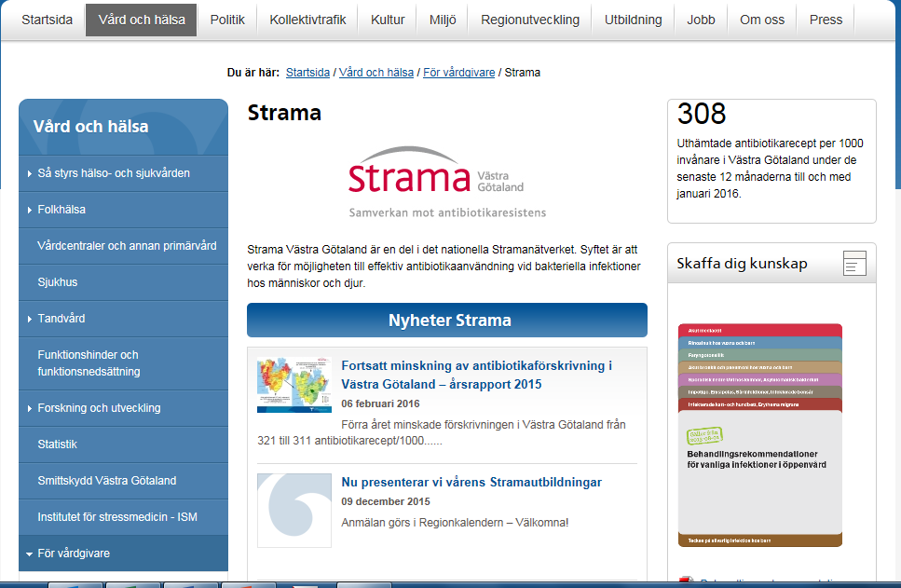Screen dimensions: 901x588
Task: Follow the Startsida breadcrumb link
Action: click(307, 73)
